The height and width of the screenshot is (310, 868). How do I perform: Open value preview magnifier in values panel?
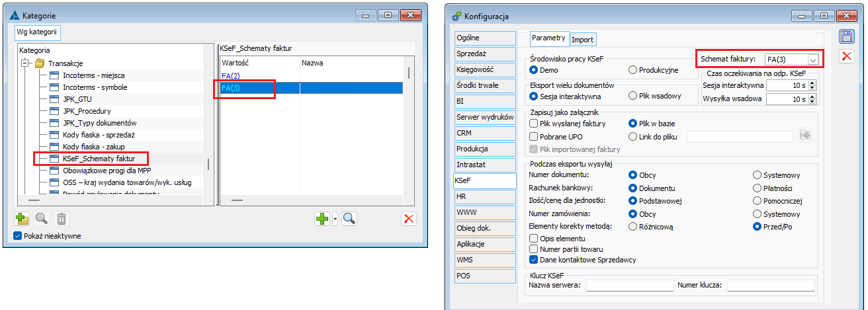coord(349,218)
